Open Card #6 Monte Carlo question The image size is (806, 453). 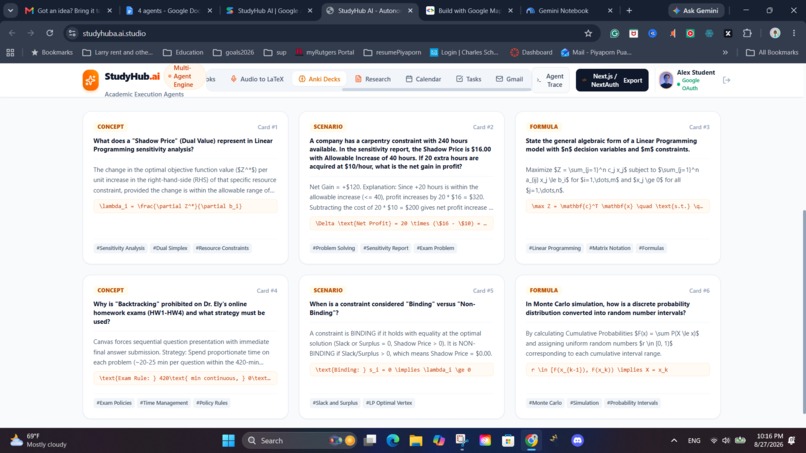tap(608, 309)
